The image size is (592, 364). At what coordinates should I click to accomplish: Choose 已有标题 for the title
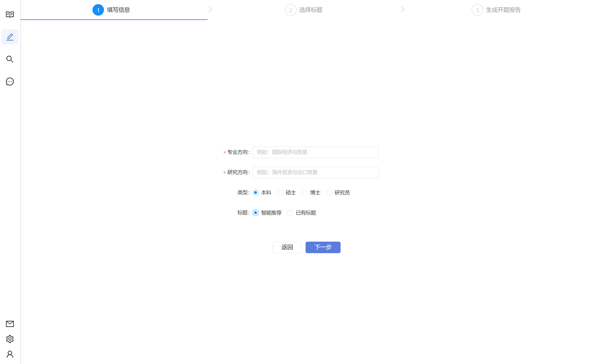[x=290, y=213]
